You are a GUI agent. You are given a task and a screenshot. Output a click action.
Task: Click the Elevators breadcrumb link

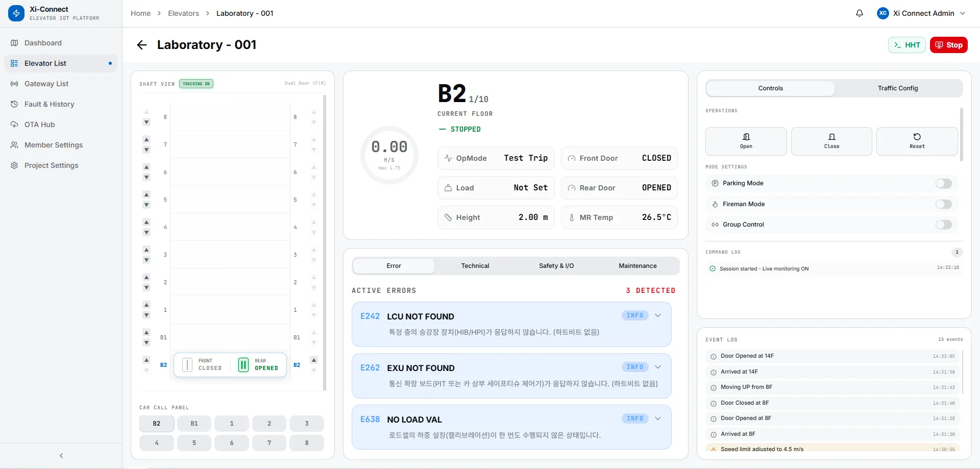[183, 13]
